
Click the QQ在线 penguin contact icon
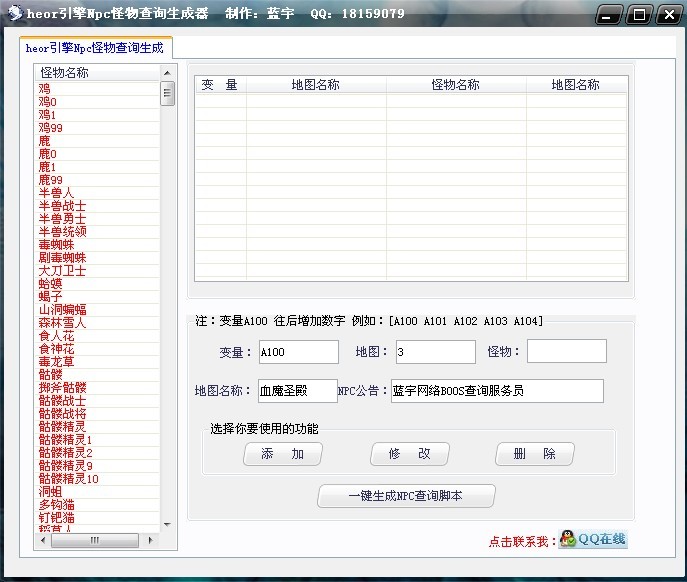coord(593,540)
